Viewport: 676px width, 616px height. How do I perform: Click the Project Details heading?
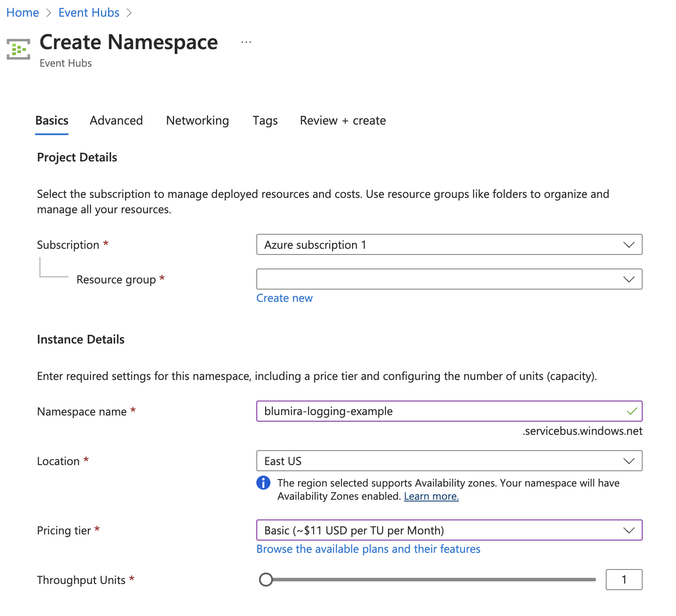[x=77, y=158]
